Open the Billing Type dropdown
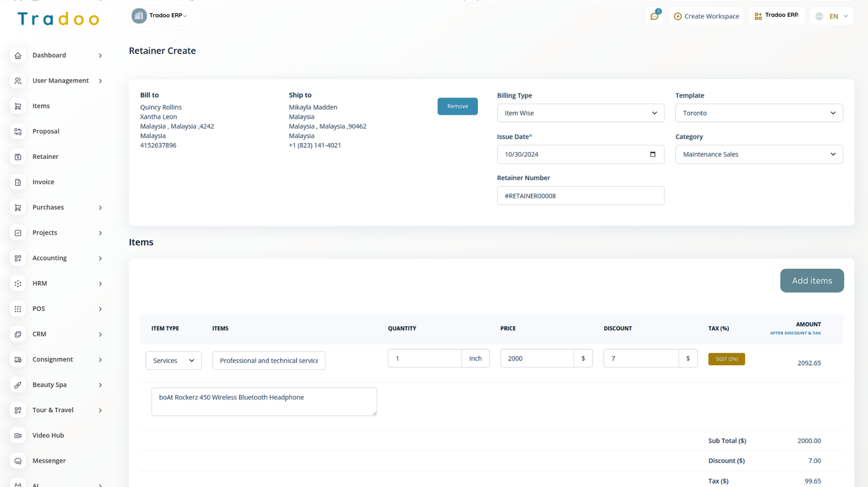The width and height of the screenshot is (868, 487). pos(580,113)
